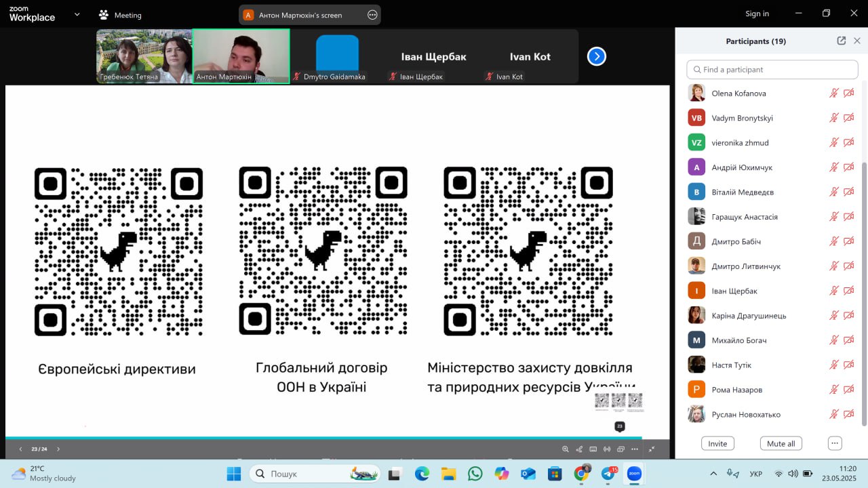Toggle microphone for vieronika zhmud
The width and height of the screenshot is (868, 488).
pyautogui.click(x=834, y=142)
